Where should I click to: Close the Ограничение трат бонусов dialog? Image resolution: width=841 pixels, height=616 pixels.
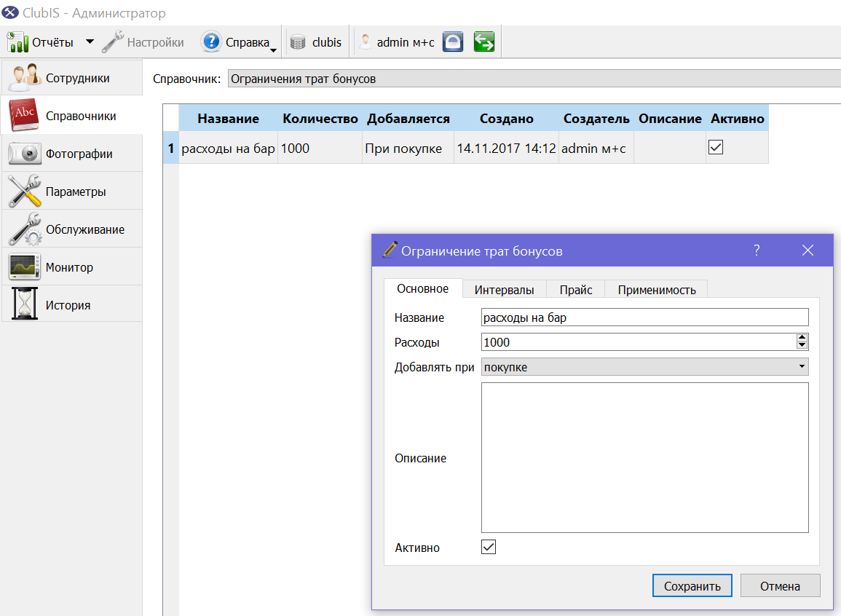pyautogui.click(x=808, y=250)
